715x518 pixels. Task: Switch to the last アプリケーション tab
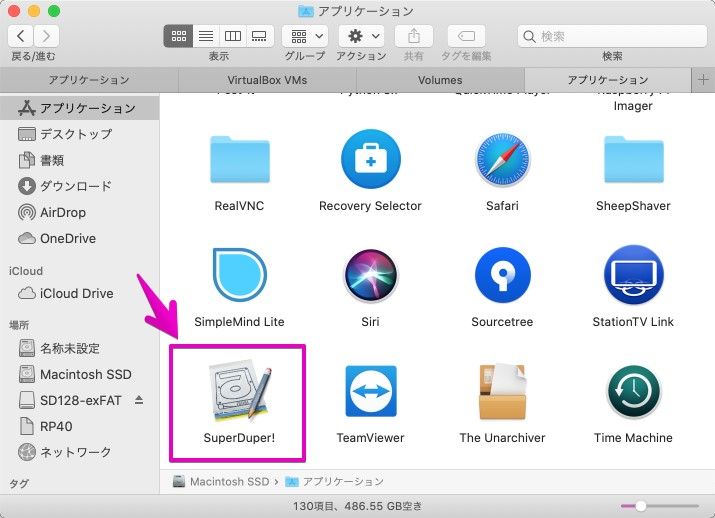click(608, 80)
